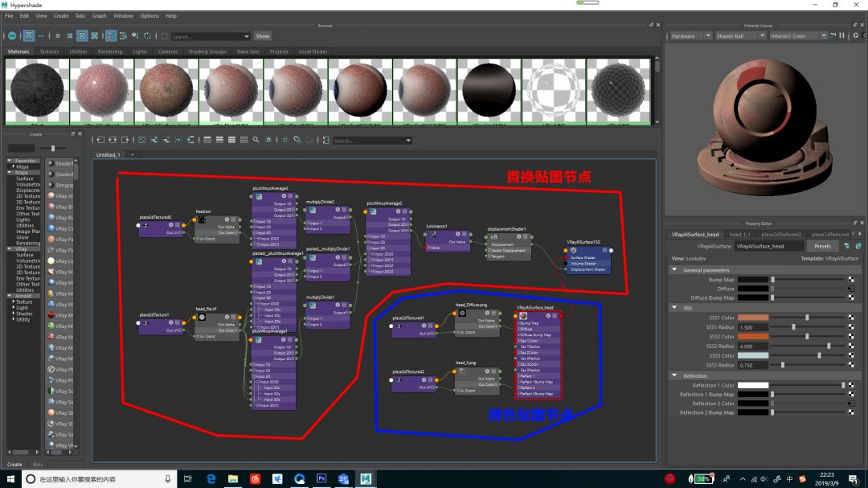The height and width of the screenshot is (488, 868).
Task: Click the sort by type icon
Action: click(x=123, y=36)
